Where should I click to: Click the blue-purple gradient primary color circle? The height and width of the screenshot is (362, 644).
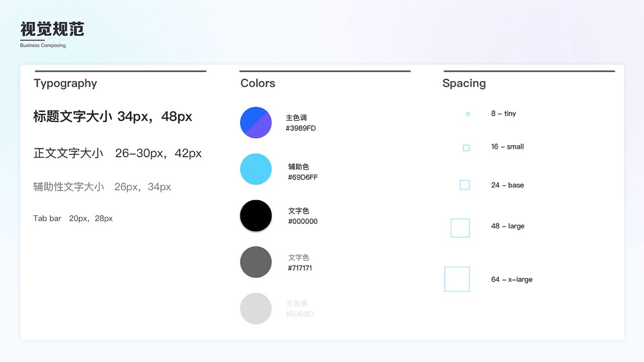(x=256, y=123)
